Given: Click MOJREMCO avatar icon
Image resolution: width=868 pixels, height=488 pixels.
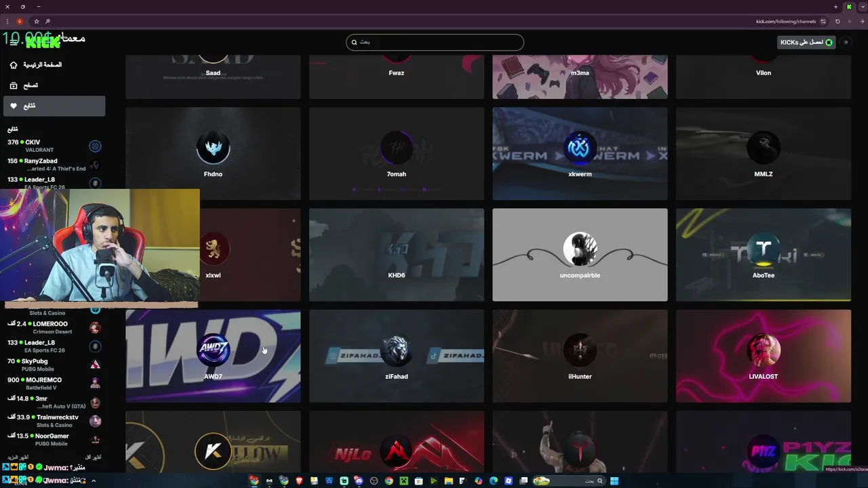Looking at the screenshot, I should point(95,384).
